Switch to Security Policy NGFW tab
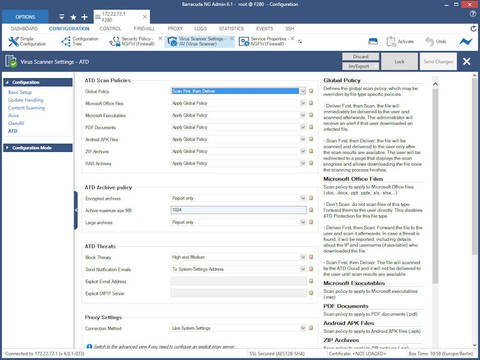 tap(132, 41)
